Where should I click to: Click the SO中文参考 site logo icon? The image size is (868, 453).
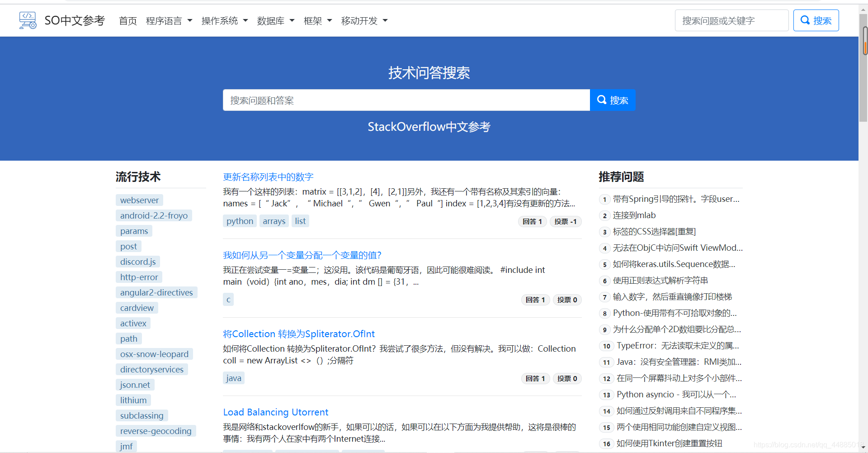(28, 20)
